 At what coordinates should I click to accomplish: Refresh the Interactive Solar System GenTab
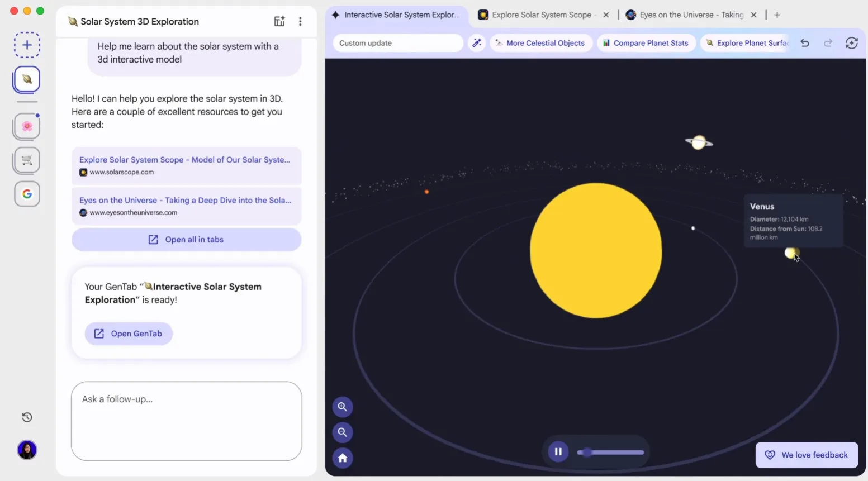click(852, 42)
